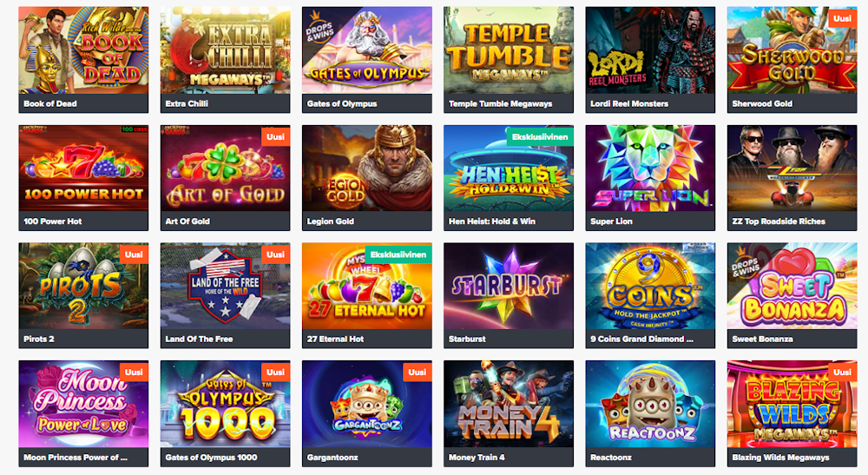Click Eksklusiivinen badge on 27 Eternal Hot

[398, 254]
